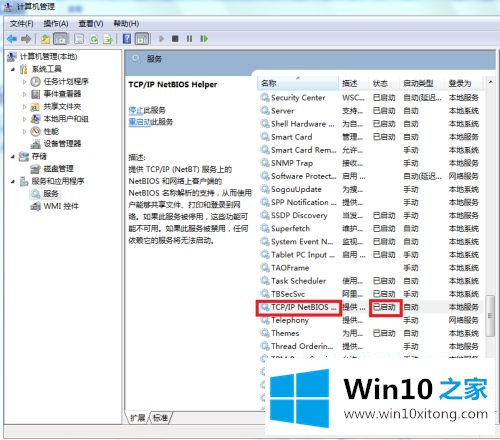Toggle the Show/Hide Action Pane icon
The height and width of the screenshot is (440, 500).
[142, 39]
